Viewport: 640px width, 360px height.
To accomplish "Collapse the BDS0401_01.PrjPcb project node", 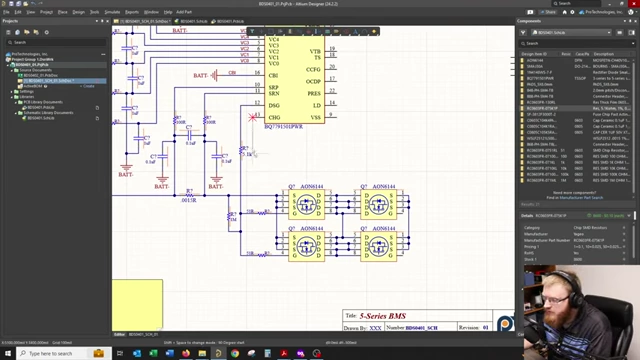I will (8, 64).
